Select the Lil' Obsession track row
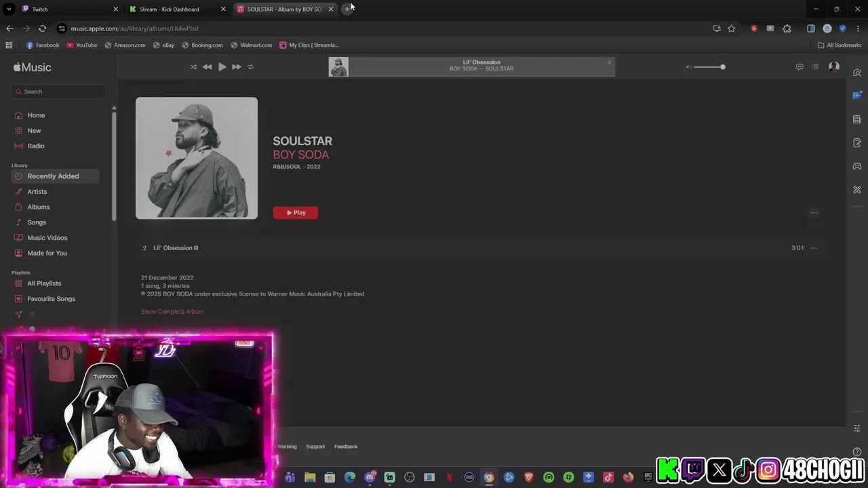Viewport: 868px width, 488px height. click(x=480, y=248)
